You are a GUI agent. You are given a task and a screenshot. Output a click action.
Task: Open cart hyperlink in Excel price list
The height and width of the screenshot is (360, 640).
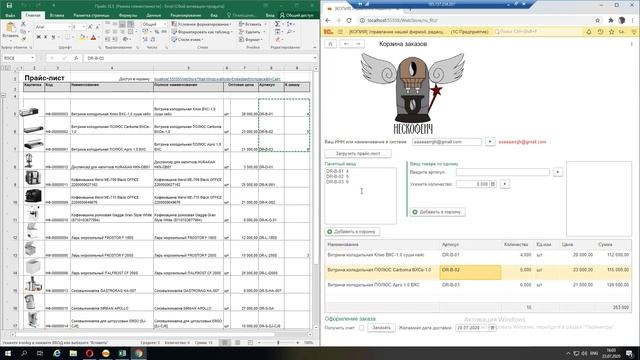pyautogui.click(x=217, y=79)
